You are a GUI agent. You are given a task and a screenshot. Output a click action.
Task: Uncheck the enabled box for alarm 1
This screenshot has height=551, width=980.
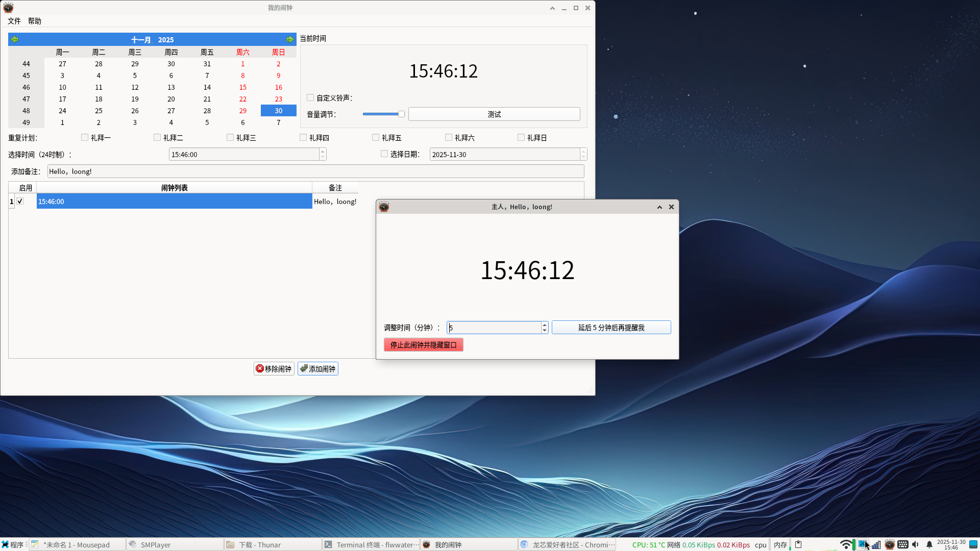coord(20,201)
